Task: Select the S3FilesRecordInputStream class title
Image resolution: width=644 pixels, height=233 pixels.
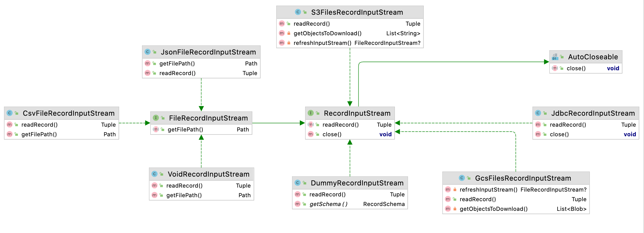Action: click(357, 12)
